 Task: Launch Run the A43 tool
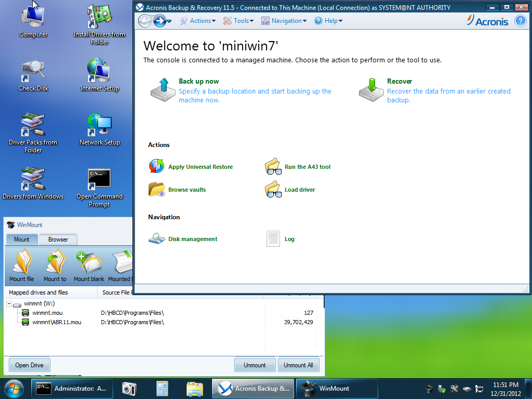[273, 167]
